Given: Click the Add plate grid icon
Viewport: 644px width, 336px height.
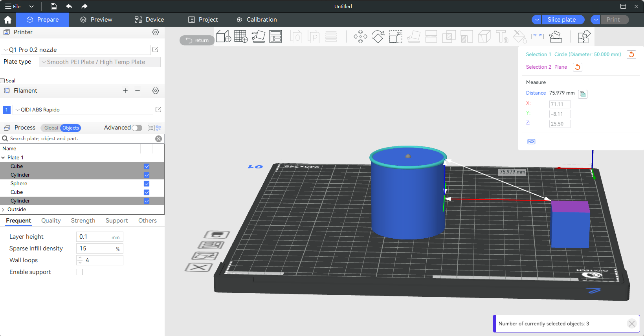Looking at the screenshot, I should 240,37.
